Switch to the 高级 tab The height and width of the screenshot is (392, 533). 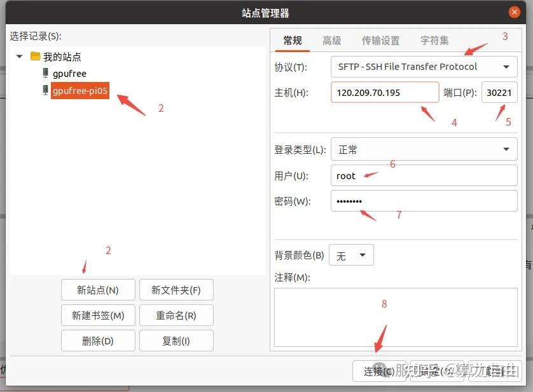[x=331, y=39]
